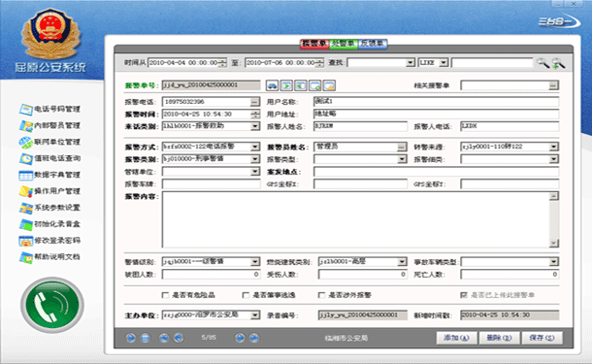Jump to the last record
The width and height of the screenshot is (592, 364).
coord(254,338)
